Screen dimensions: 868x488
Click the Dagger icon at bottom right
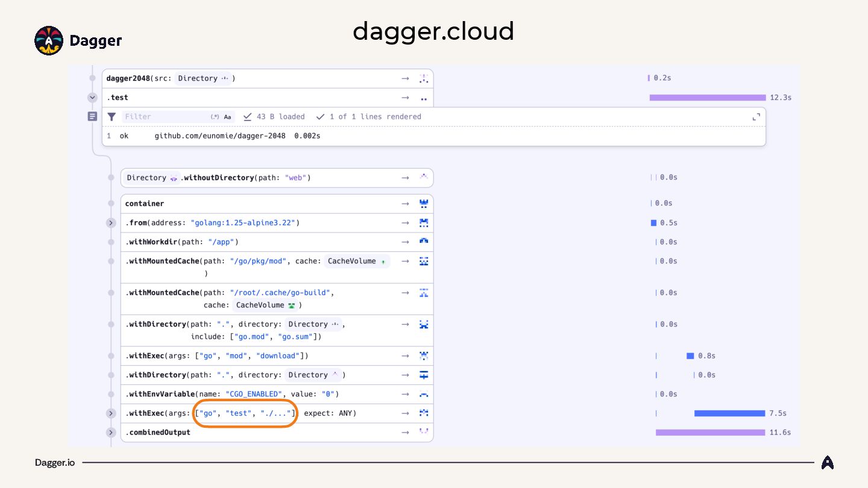[x=828, y=463]
